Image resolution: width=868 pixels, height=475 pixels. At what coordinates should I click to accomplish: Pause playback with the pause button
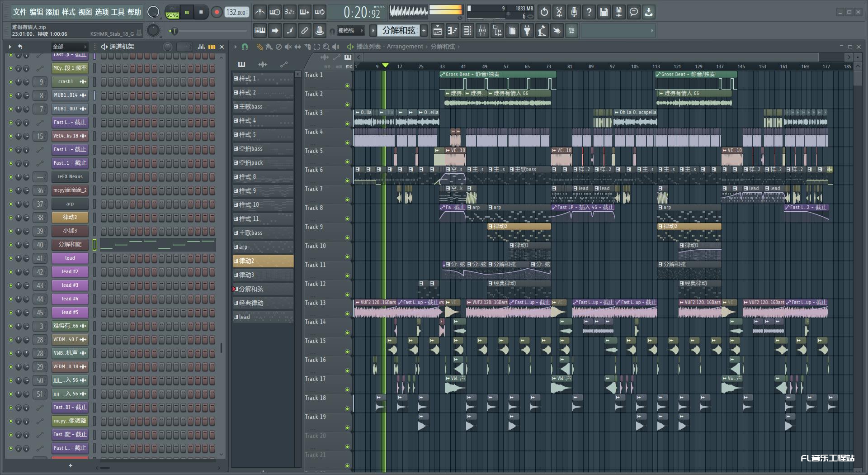[187, 12]
